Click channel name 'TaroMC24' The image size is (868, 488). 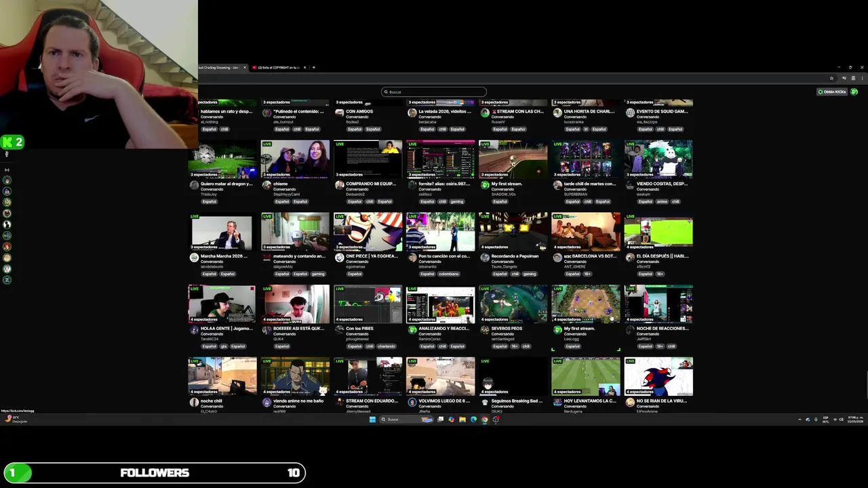point(210,340)
